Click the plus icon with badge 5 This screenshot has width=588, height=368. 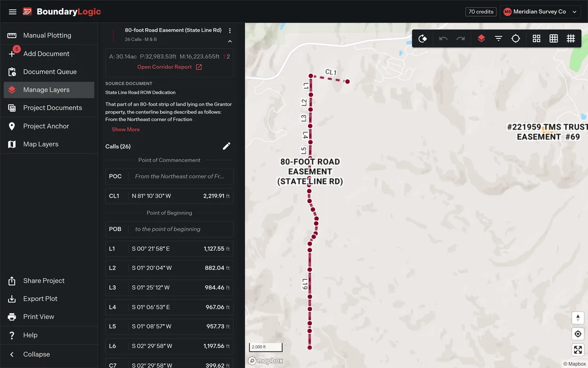coord(12,53)
